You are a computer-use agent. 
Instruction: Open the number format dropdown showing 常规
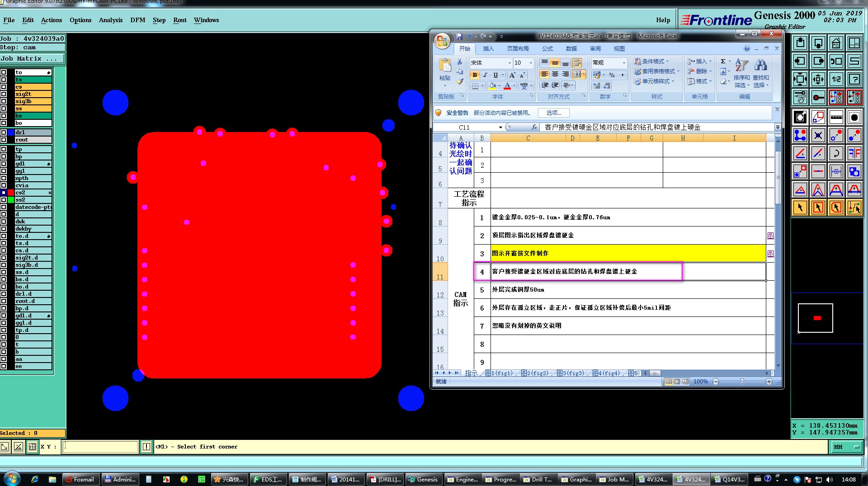pos(624,62)
